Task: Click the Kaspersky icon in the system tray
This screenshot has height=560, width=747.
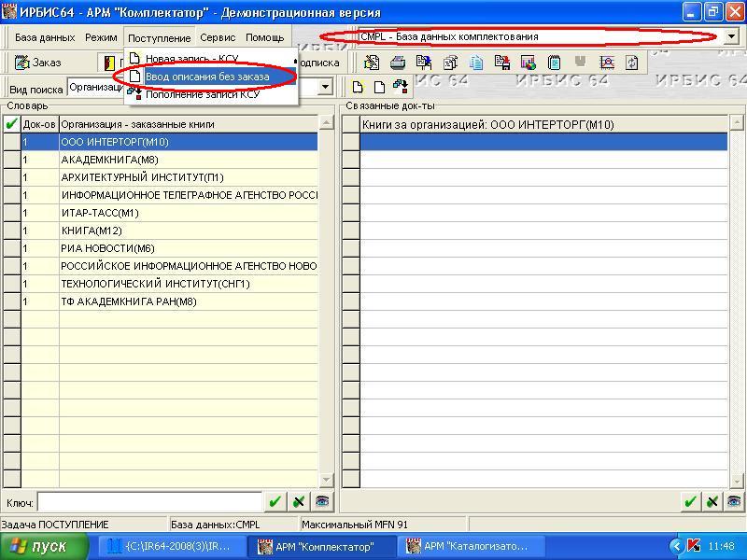Action: [694, 546]
